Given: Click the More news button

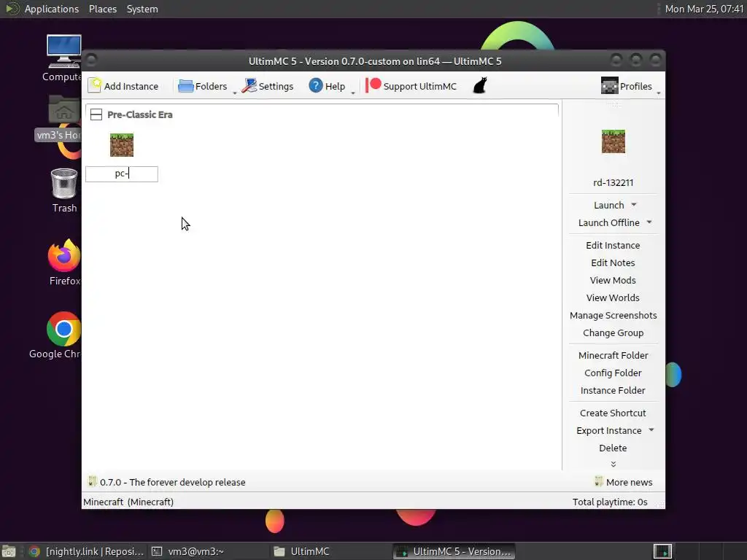Looking at the screenshot, I should [624, 483].
